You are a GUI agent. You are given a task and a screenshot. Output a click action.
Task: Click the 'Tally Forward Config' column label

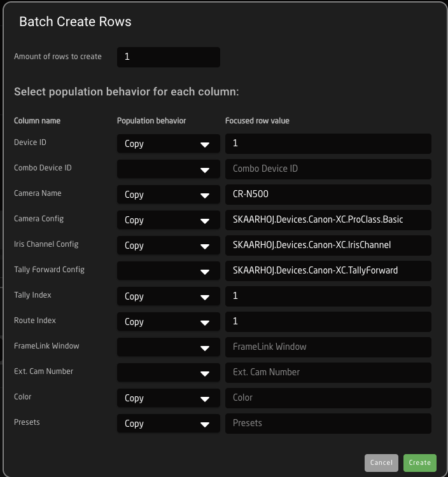coord(49,270)
